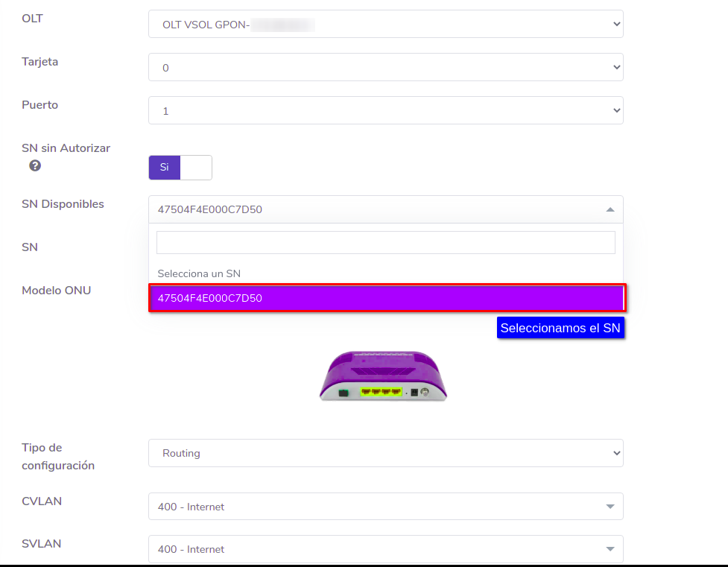This screenshot has height=567, width=728.
Task: Open the OLT VSOL GPON dropdown
Action: pyautogui.click(x=385, y=25)
